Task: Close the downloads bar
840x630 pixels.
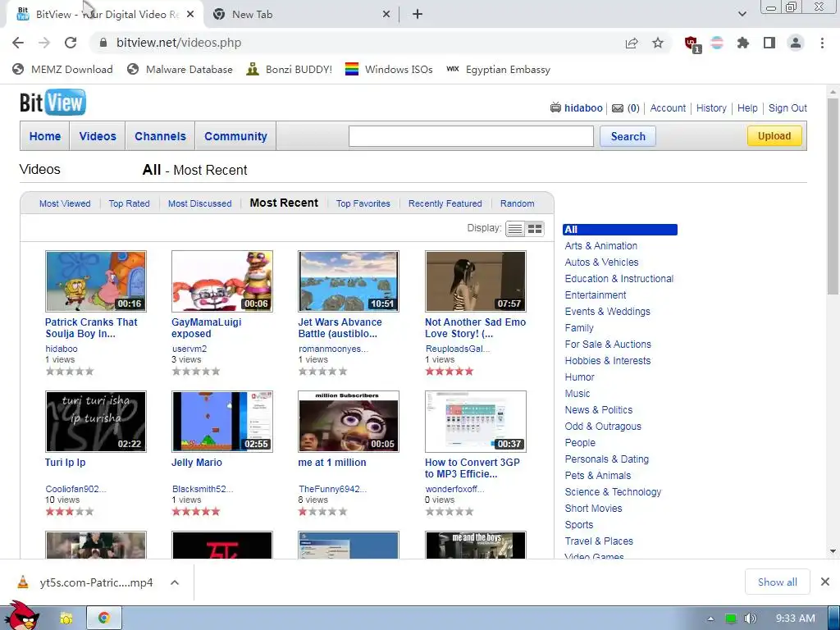Action: (x=825, y=582)
